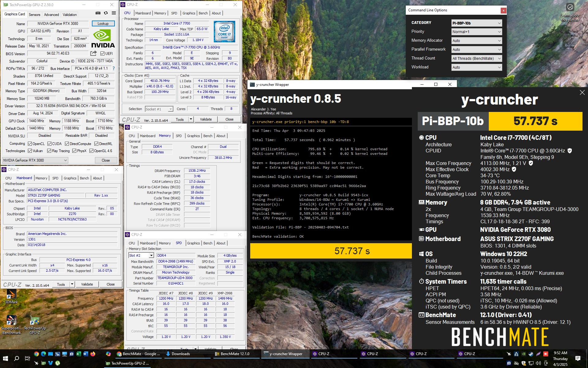Click the Close button in GPU-Z
Viewport: 588px width, 368px height.
tap(106, 160)
